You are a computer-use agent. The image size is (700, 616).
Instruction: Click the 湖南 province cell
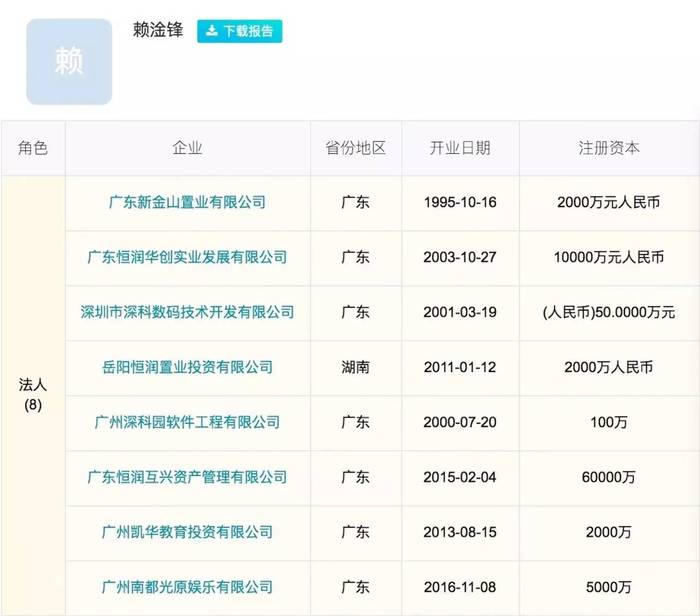[x=356, y=367]
